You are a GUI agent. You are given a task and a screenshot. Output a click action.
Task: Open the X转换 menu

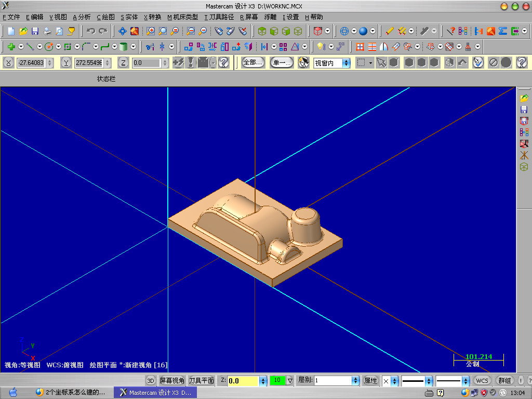click(153, 17)
